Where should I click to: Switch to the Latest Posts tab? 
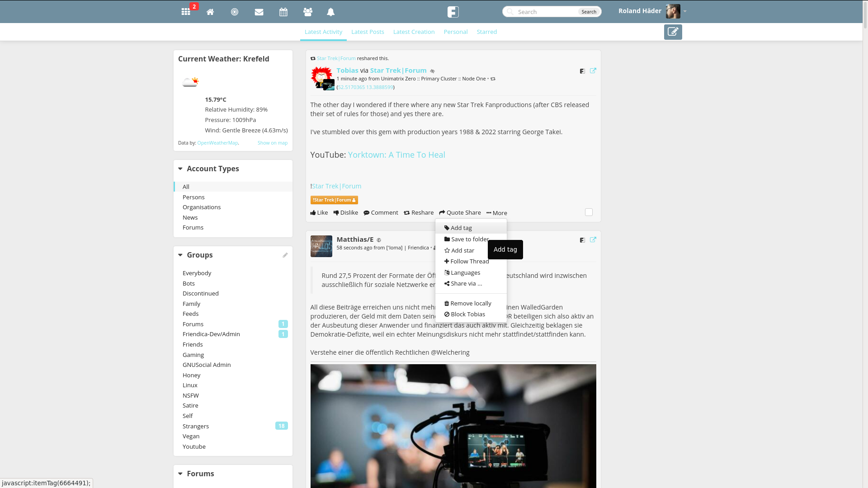pos(368,32)
